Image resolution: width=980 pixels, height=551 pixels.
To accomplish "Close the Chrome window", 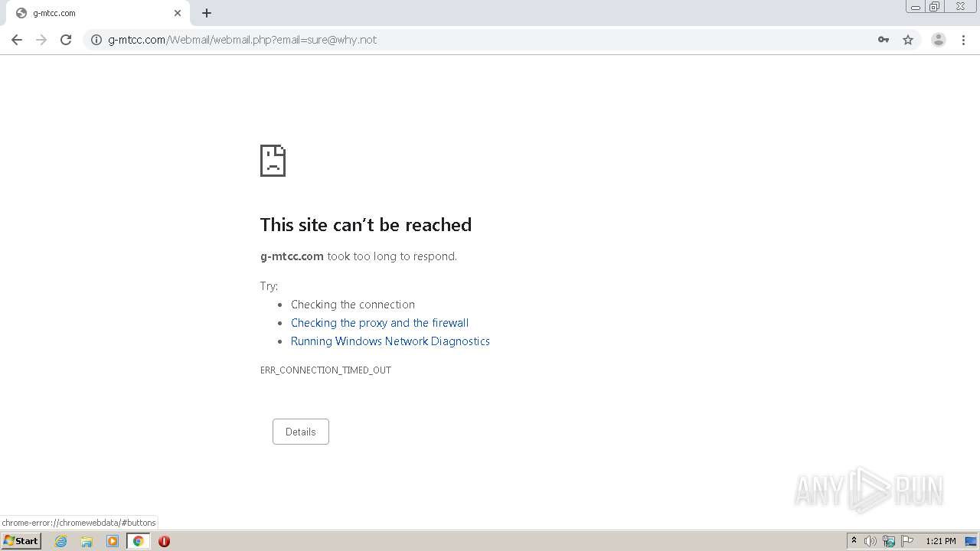I will (x=960, y=7).
